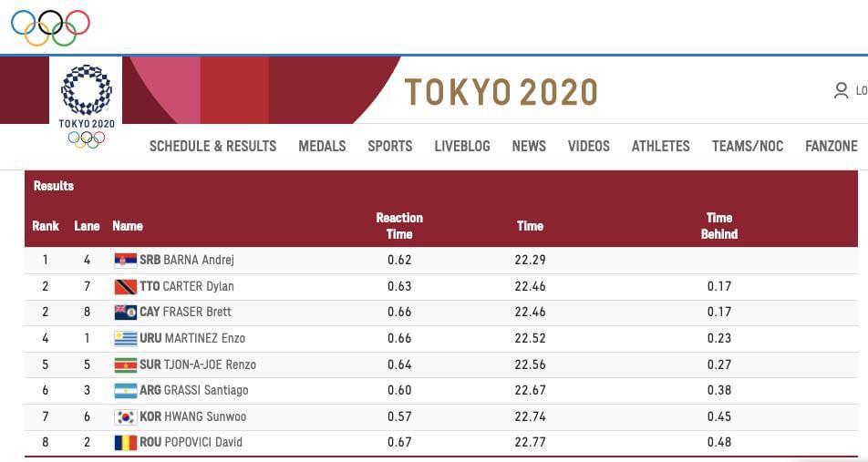Open athlete BARNA Andrej's profile
Image resolution: width=868 pixels, height=462 pixels.
(199, 260)
